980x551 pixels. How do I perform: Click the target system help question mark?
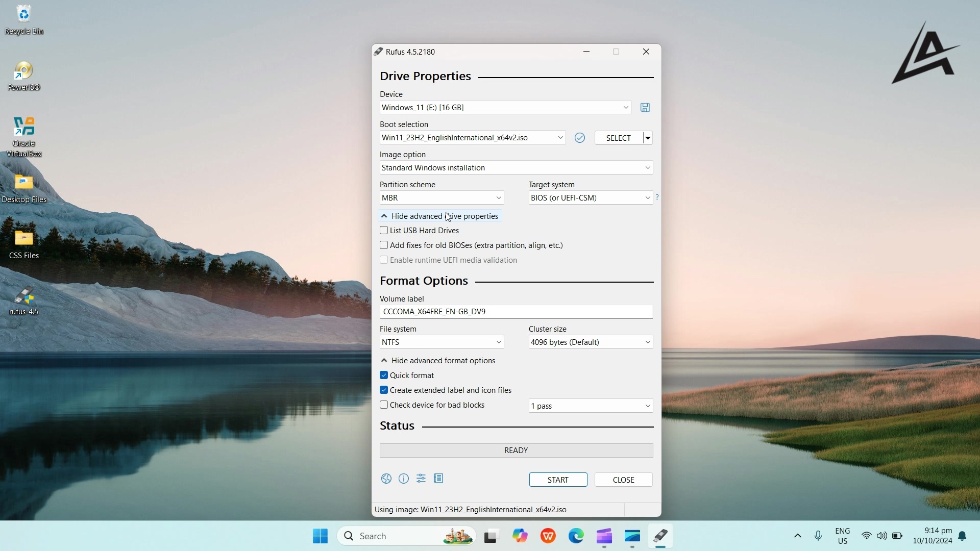click(657, 197)
